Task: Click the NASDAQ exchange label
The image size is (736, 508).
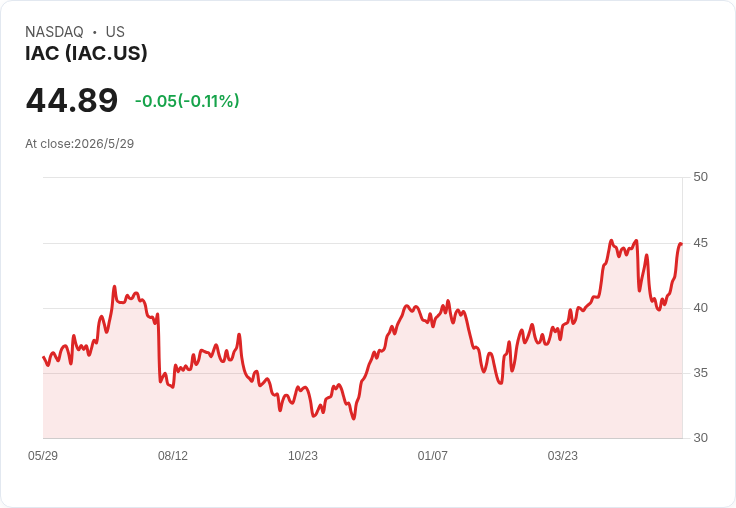Action: coord(54,32)
